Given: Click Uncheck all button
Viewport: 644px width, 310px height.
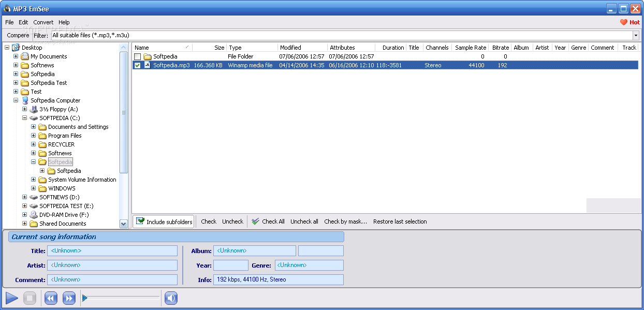Looking at the screenshot, I should pos(304,222).
